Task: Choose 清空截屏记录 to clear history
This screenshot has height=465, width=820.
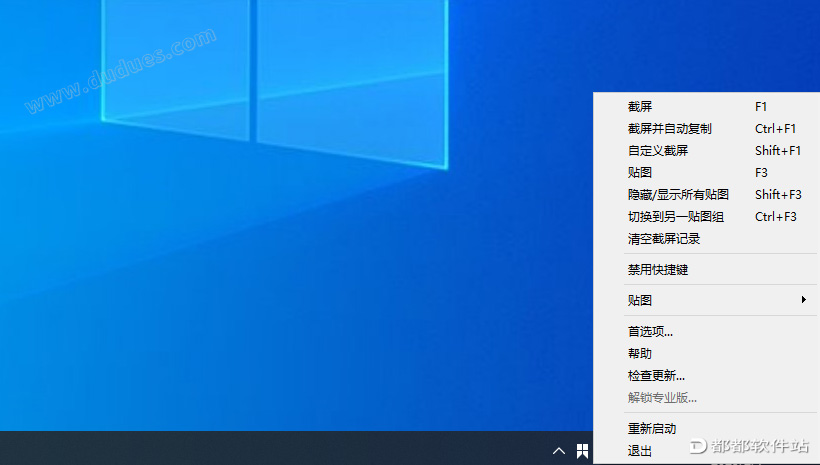Action: tap(664, 239)
